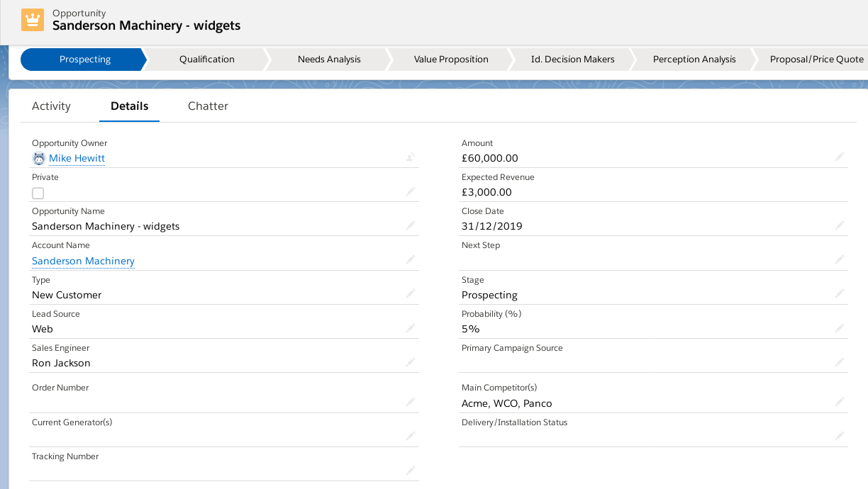Click the Opportunity crown icon

pos(33,20)
